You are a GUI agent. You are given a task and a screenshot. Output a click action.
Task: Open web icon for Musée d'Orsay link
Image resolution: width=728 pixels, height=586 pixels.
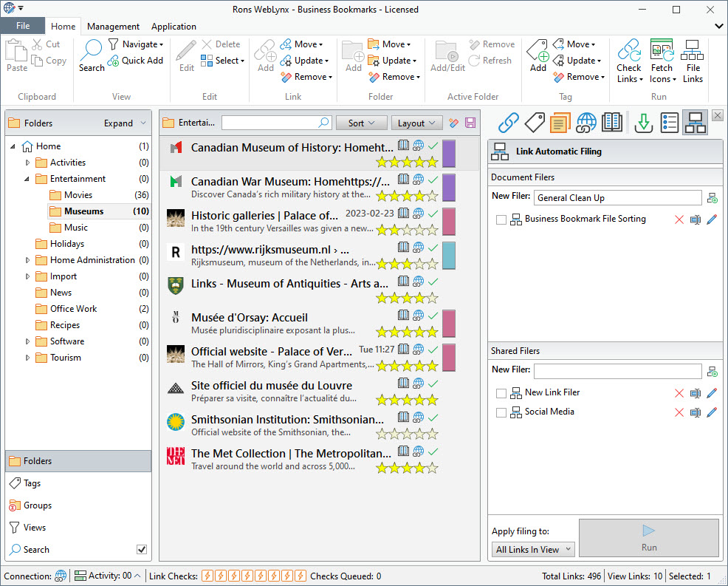(419, 315)
